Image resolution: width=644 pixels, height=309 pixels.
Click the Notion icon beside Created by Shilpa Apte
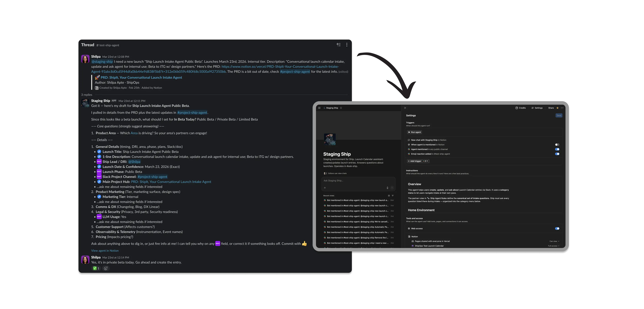tap(97, 88)
